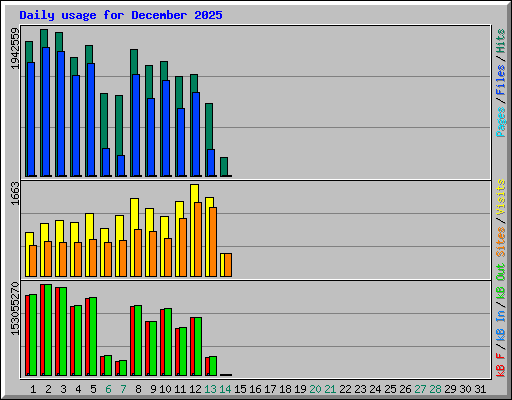Viewport: 512px width, 400px height.
Task: Click weekend day 28 on the x-axis
Action: pos(435,389)
